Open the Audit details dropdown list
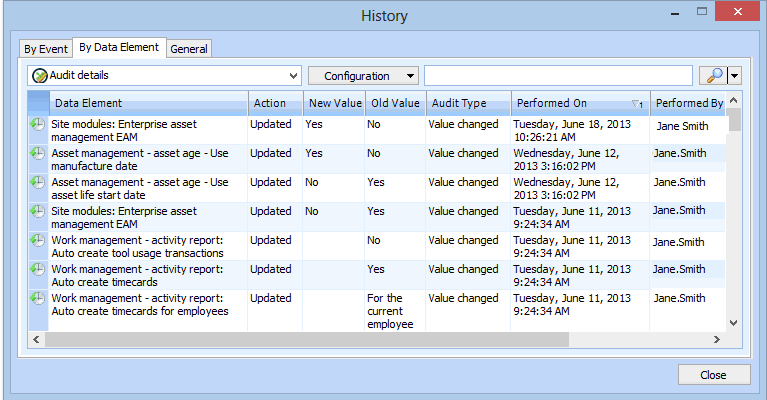This screenshot has width=767, height=400. click(x=293, y=76)
